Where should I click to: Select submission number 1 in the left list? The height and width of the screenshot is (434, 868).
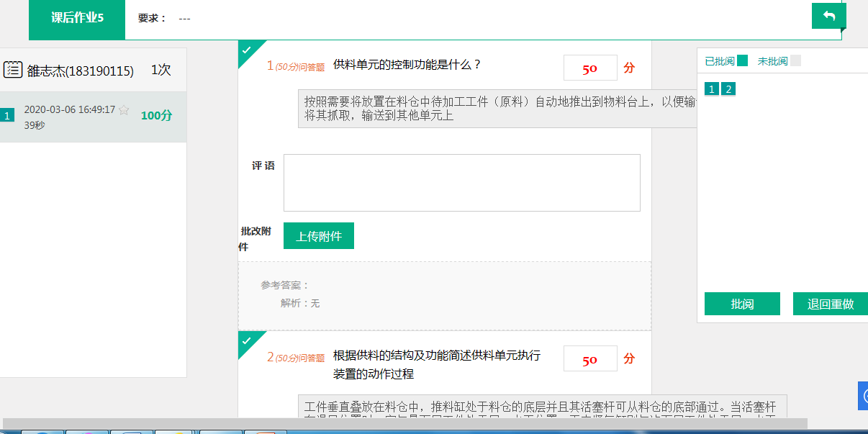pos(7,115)
